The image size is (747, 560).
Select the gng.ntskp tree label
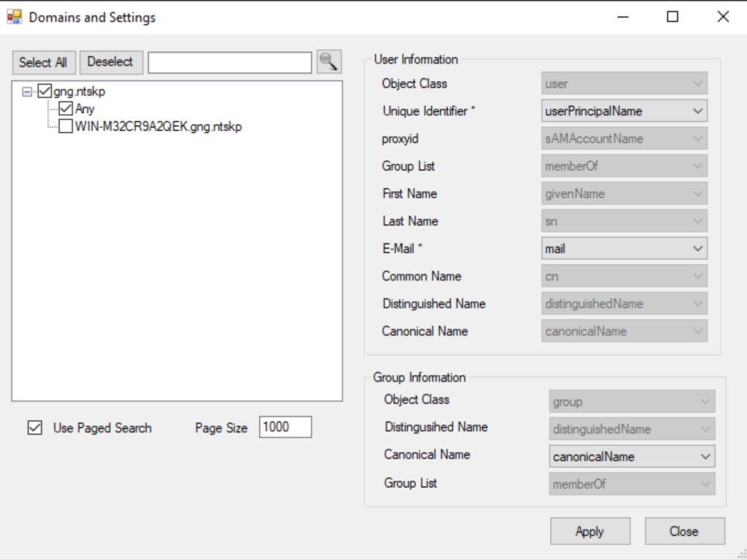click(79, 91)
